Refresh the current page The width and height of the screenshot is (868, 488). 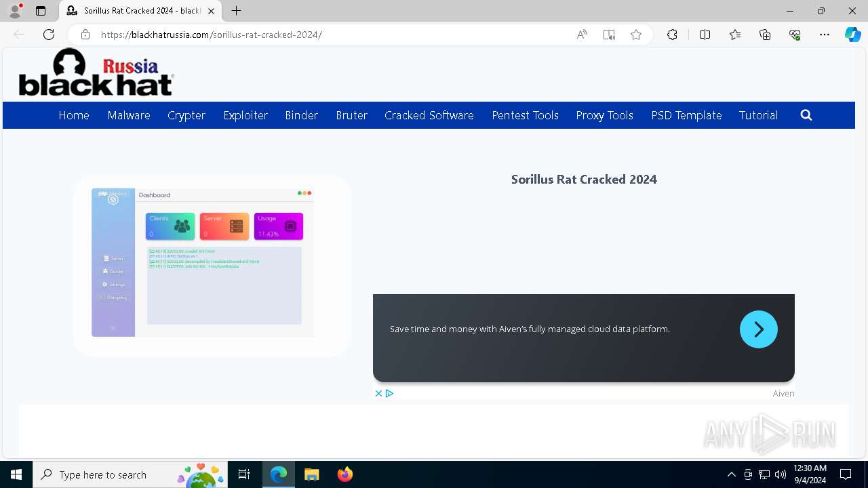49,35
